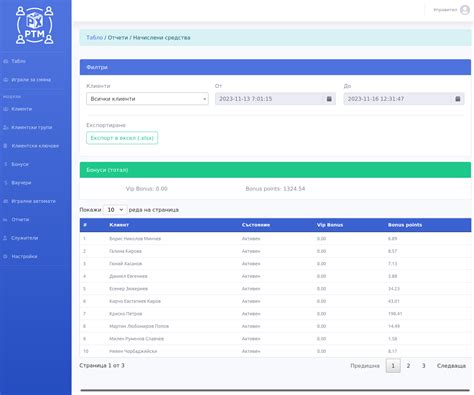Click the Клиентски групи sidebar icon

(x=6, y=127)
